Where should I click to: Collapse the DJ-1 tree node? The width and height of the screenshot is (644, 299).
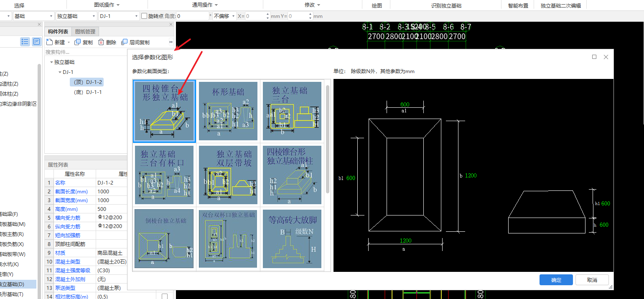[x=60, y=72]
